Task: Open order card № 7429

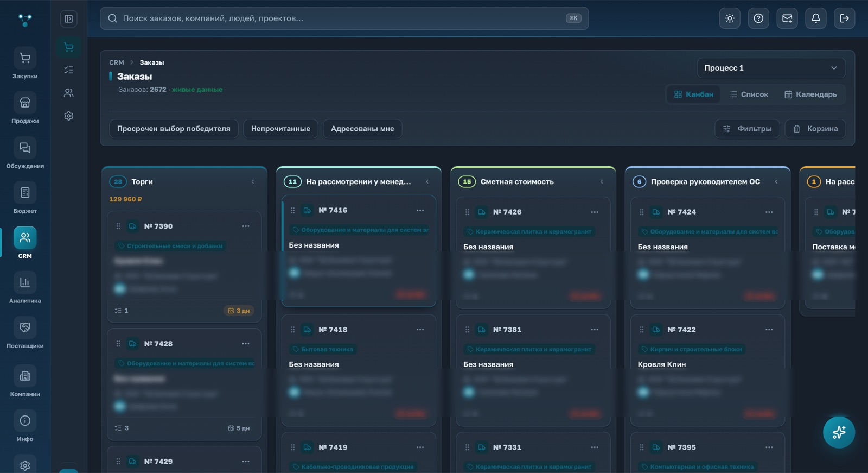Action: coord(184,459)
